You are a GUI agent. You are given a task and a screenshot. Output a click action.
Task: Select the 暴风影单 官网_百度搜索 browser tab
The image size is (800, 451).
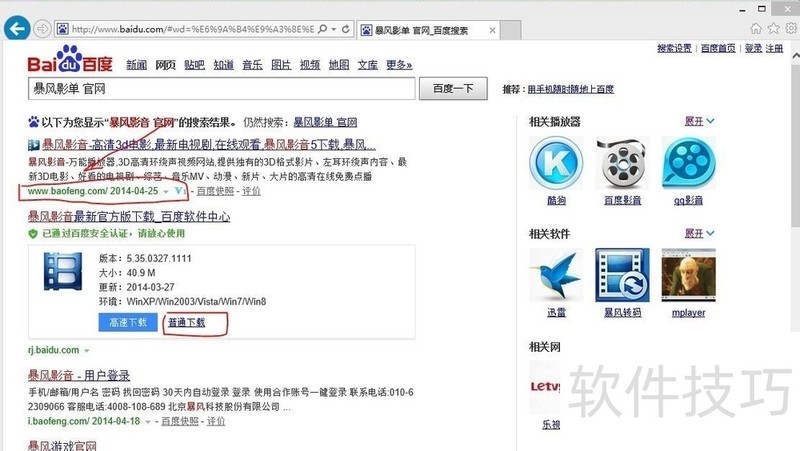429,30
